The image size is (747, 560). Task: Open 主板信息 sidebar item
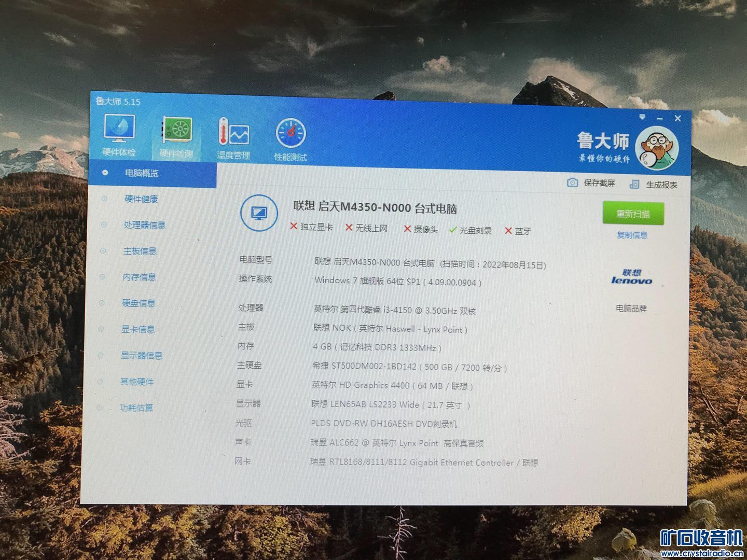pyautogui.click(x=140, y=251)
